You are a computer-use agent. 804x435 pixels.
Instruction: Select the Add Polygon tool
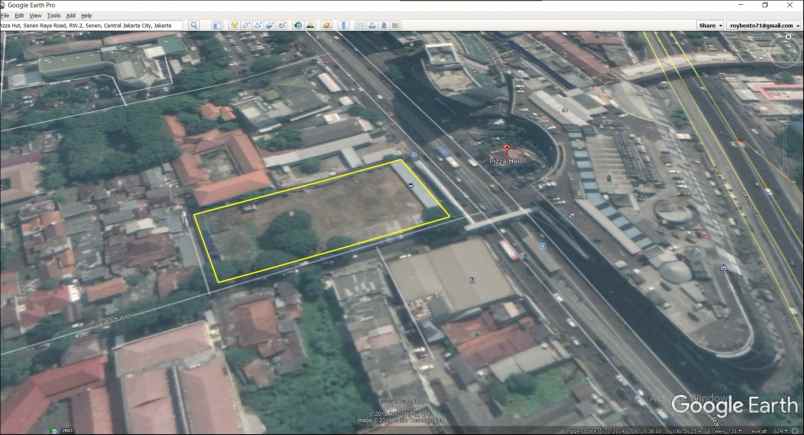click(x=248, y=25)
